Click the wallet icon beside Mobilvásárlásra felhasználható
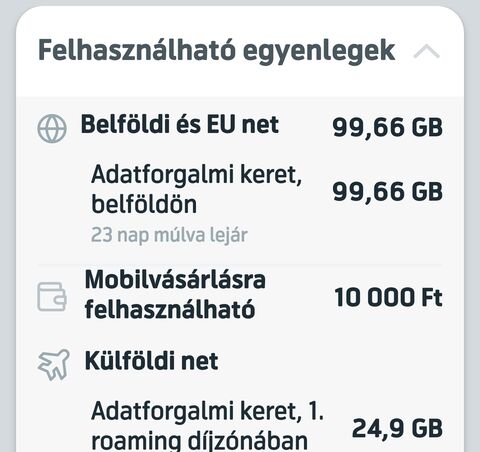 tap(52, 297)
